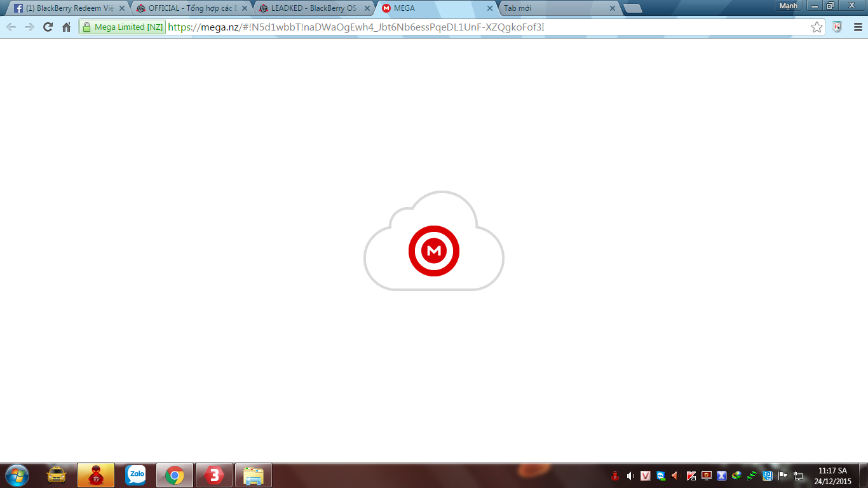868x488 pixels.
Task: Open the TeamViewer tray icon
Action: [661, 475]
